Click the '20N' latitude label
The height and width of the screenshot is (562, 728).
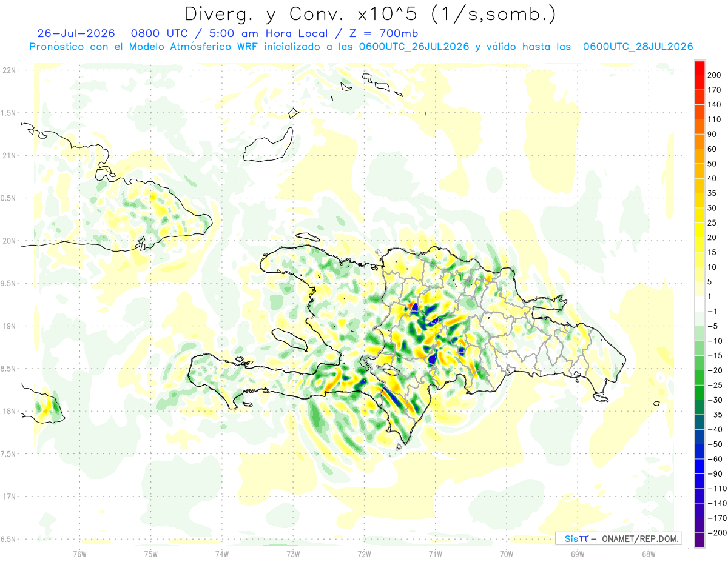click(8, 241)
